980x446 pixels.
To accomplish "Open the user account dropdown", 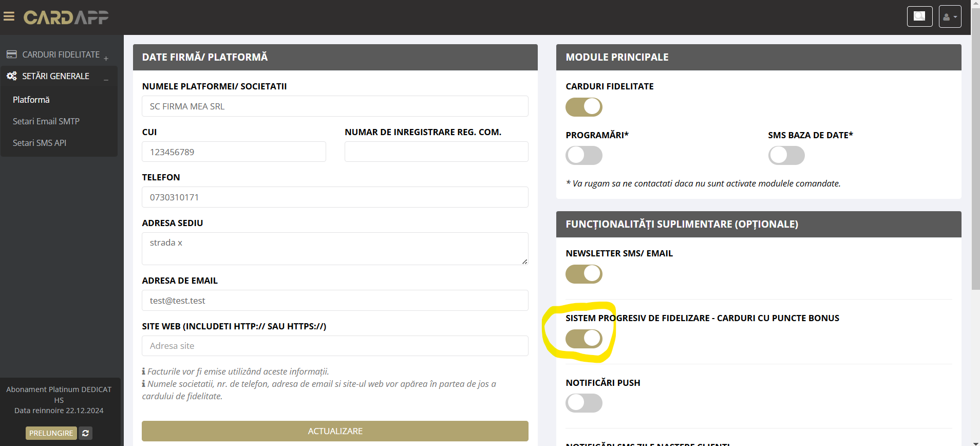I will [950, 16].
